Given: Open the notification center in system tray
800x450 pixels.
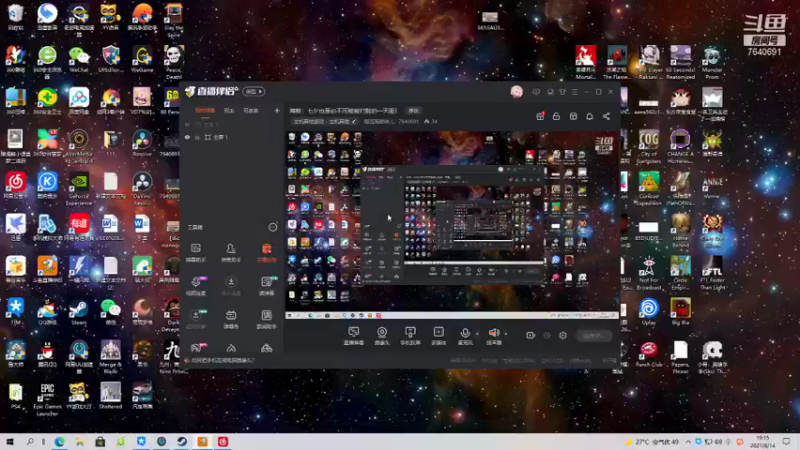Looking at the screenshot, I should click(x=786, y=442).
